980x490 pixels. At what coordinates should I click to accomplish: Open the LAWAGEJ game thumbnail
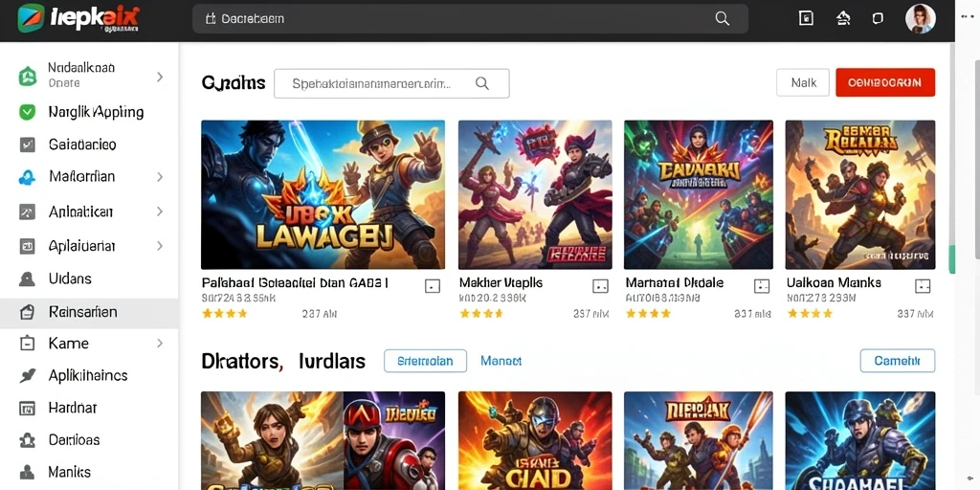(323, 194)
